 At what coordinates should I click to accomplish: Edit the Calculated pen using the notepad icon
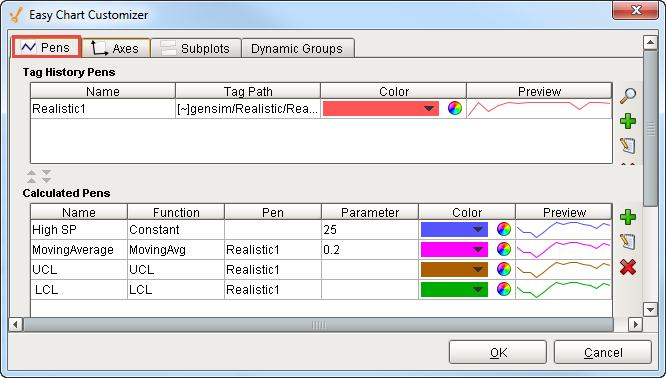point(628,242)
